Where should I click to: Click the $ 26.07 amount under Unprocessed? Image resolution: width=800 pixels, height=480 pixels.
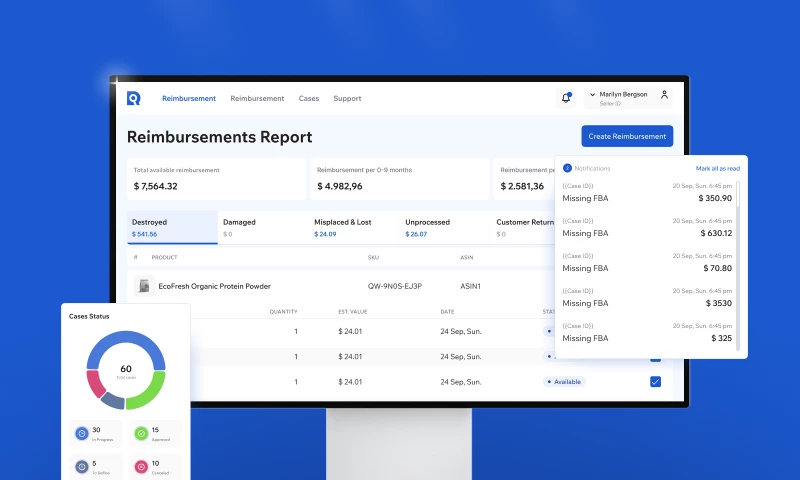416,234
